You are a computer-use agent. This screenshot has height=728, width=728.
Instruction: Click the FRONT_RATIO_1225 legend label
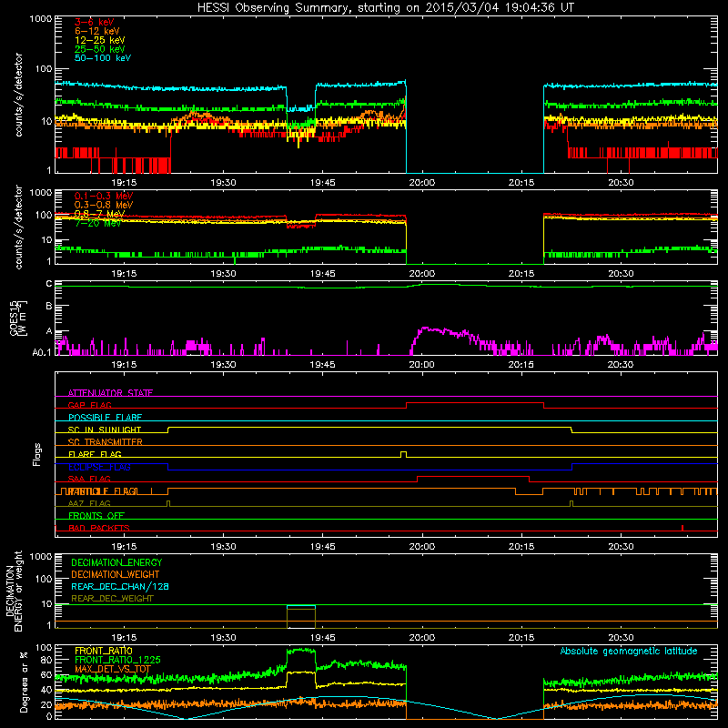[x=117, y=660]
